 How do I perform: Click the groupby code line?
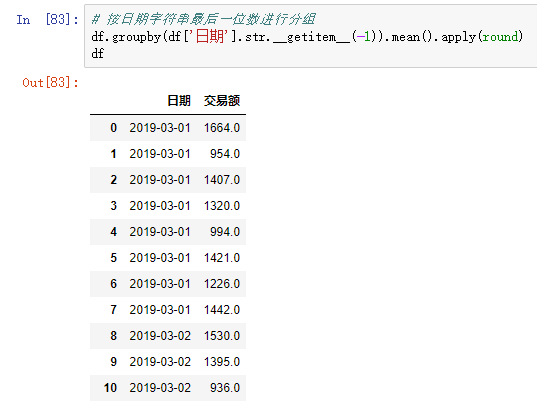point(307,37)
